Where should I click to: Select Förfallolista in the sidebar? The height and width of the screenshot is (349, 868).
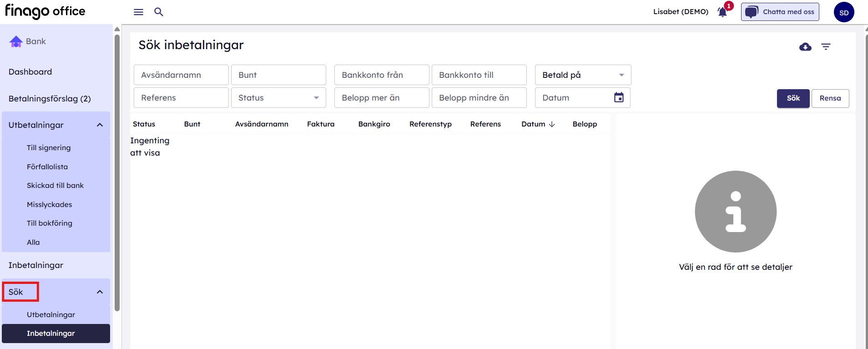pyautogui.click(x=47, y=167)
